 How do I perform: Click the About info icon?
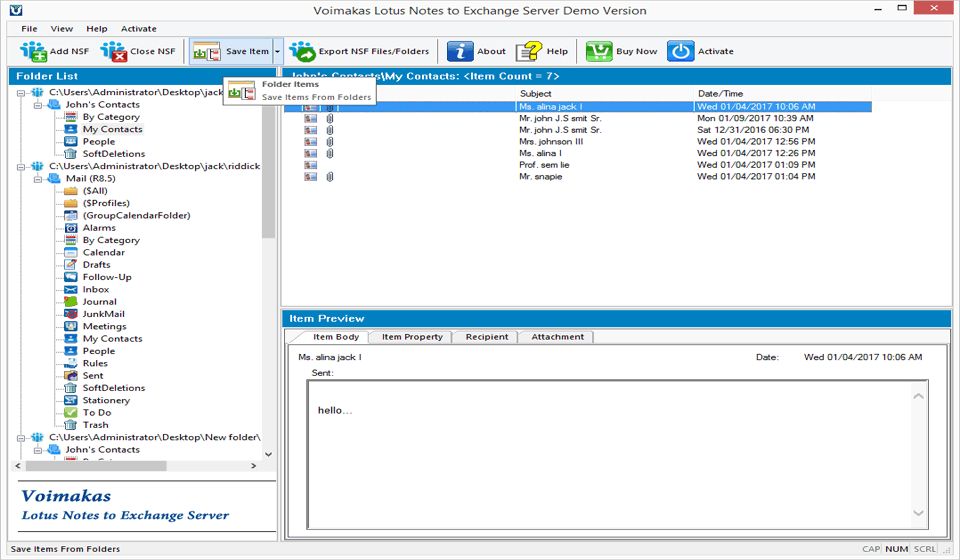coord(460,51)
